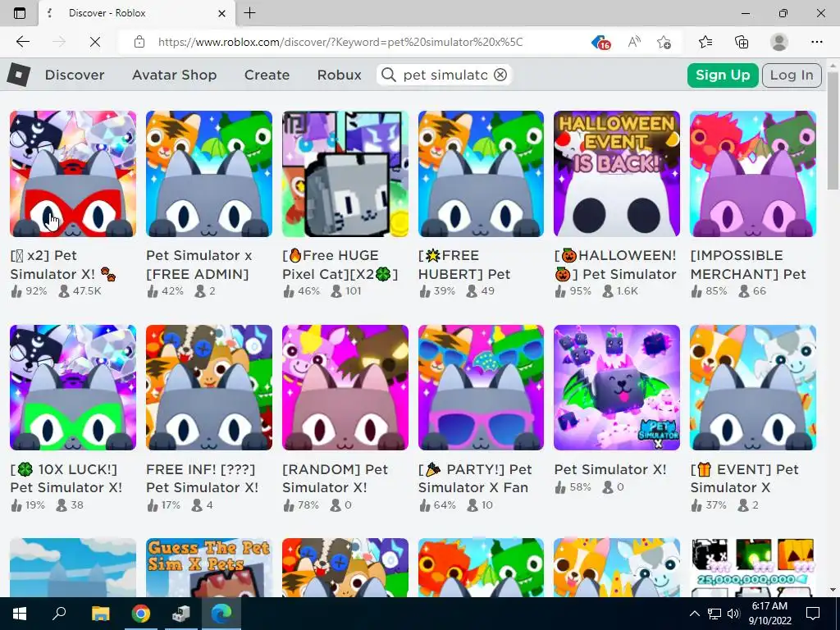Go to the Create page
Viewport: 840px width, 630px height.
267,75
